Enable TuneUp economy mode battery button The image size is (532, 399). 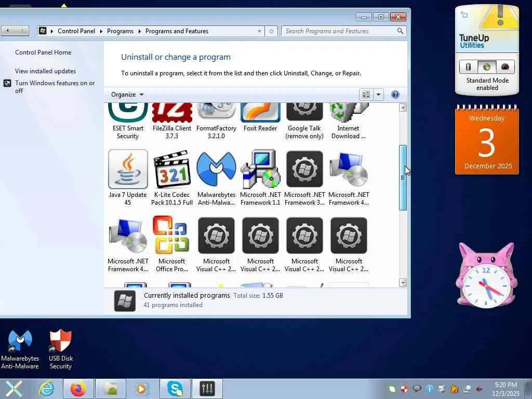pyautogui.click(x=469, y=67)
